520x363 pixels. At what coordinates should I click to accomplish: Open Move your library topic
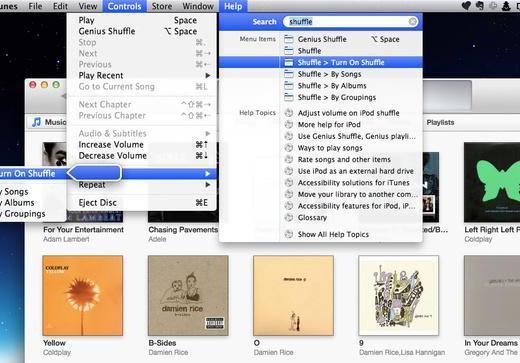351,194
